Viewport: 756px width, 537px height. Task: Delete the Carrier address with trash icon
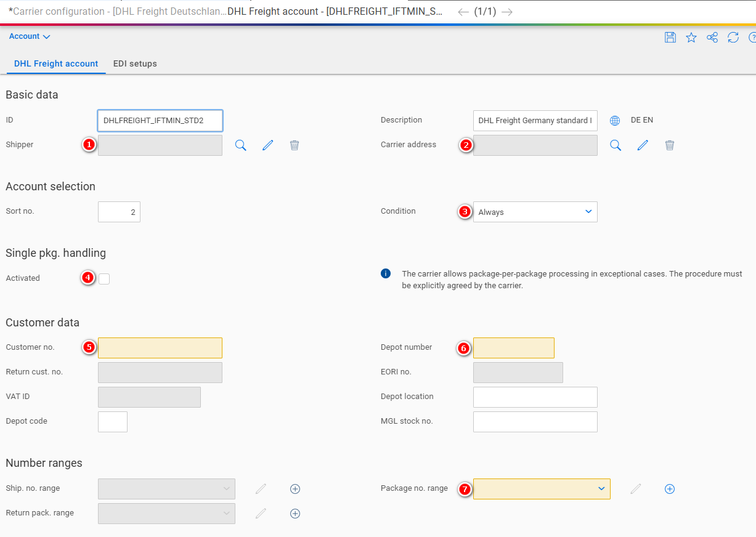click(x=670, y=145)
